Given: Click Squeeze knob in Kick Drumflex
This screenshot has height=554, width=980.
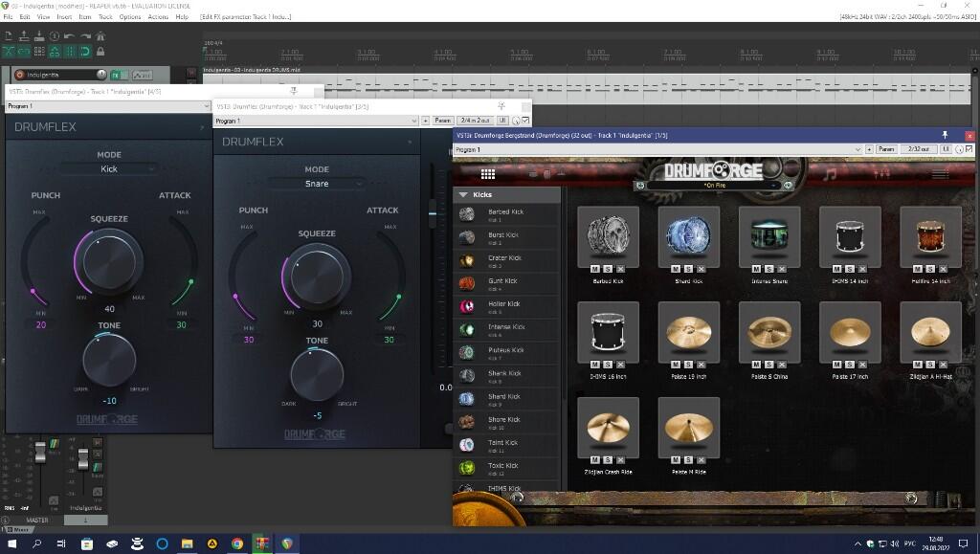Looking at the screenshot, I should pos(109,261).
